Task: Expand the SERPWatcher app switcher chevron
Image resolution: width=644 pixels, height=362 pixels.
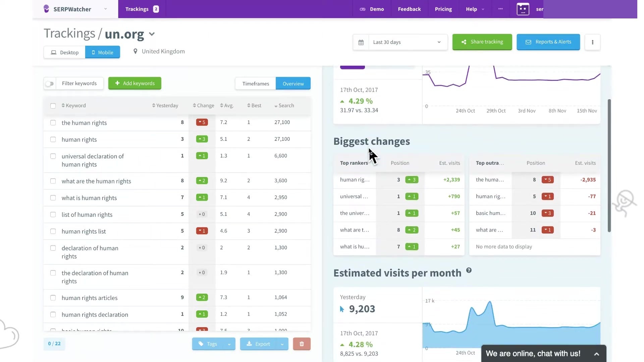Action: 105,9
